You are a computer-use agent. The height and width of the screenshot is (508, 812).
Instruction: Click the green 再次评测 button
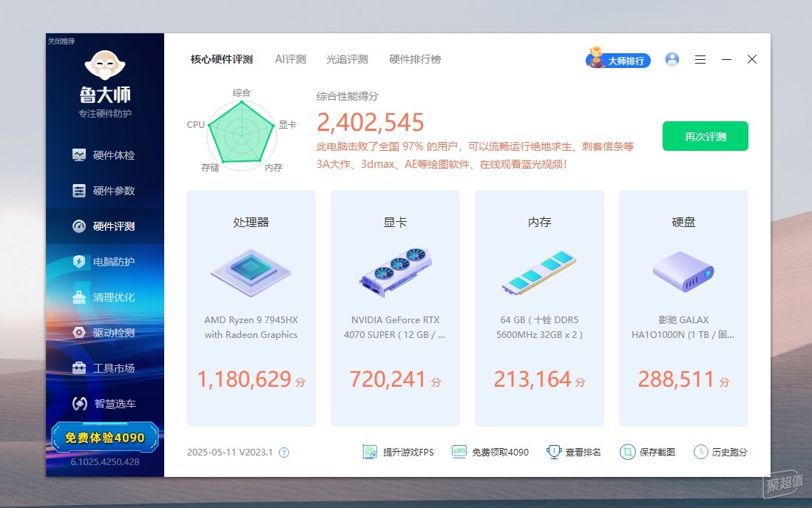(x=706, y=136)
